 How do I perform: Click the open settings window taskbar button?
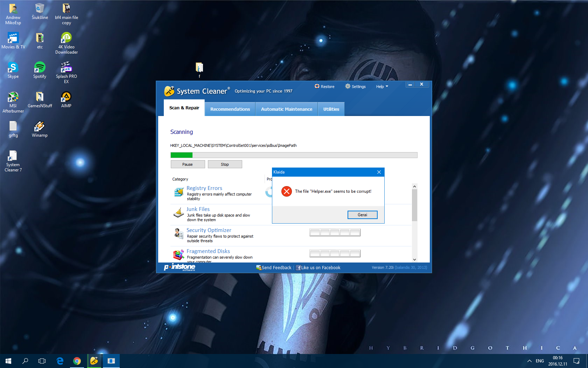click(111, 361)
